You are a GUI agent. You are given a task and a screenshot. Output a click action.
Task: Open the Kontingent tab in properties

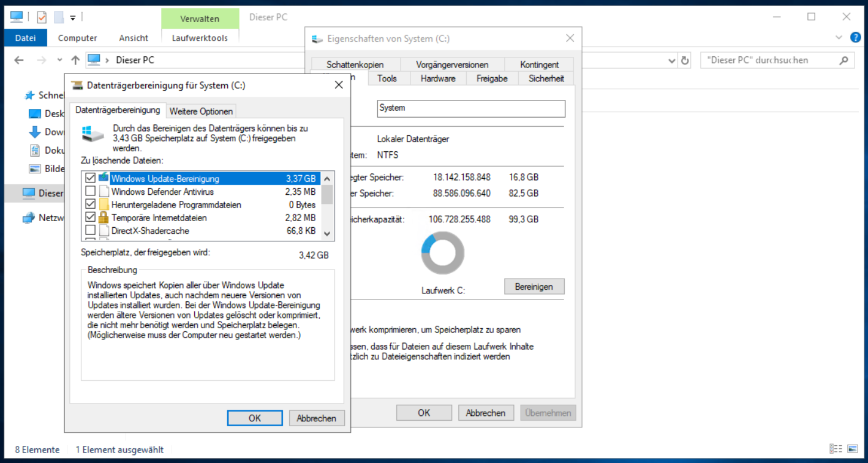pos(540,64)
